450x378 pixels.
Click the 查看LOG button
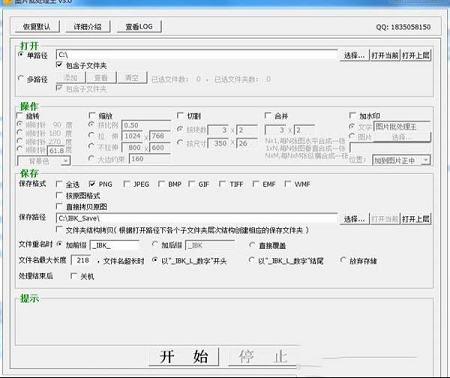(x=139, y=27)
